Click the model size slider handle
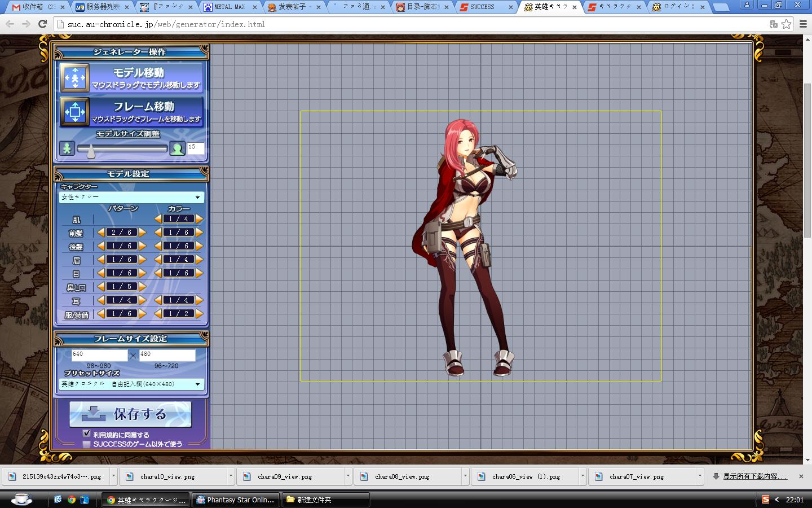 point(90,151)
